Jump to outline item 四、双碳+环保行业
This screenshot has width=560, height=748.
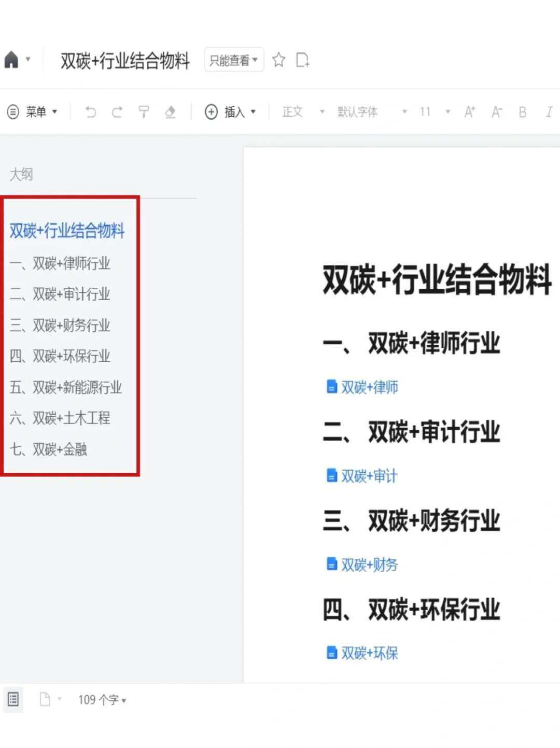(x=60, y=356)
